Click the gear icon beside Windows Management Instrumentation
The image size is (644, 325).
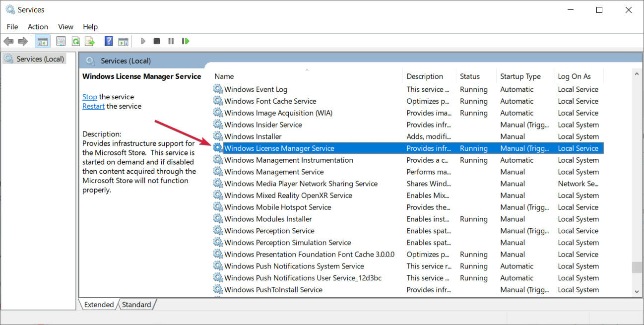coord(218,160)
